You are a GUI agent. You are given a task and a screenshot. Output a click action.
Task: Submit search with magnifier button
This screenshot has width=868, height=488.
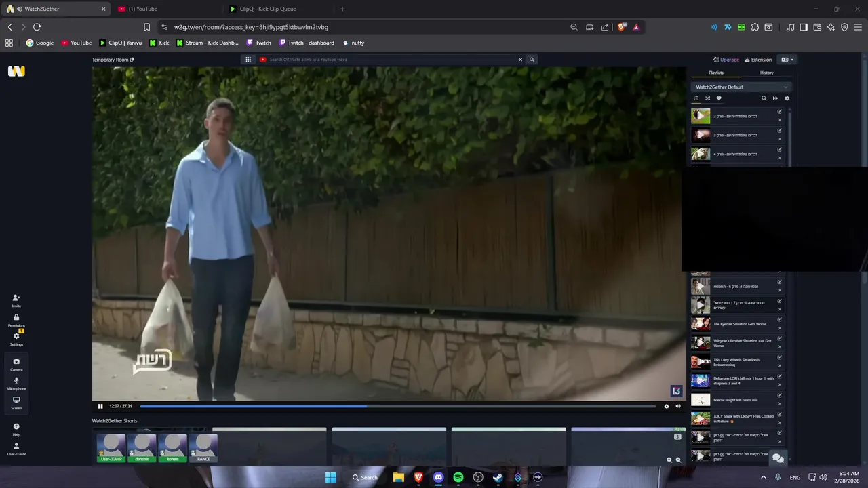click(532, 60)
